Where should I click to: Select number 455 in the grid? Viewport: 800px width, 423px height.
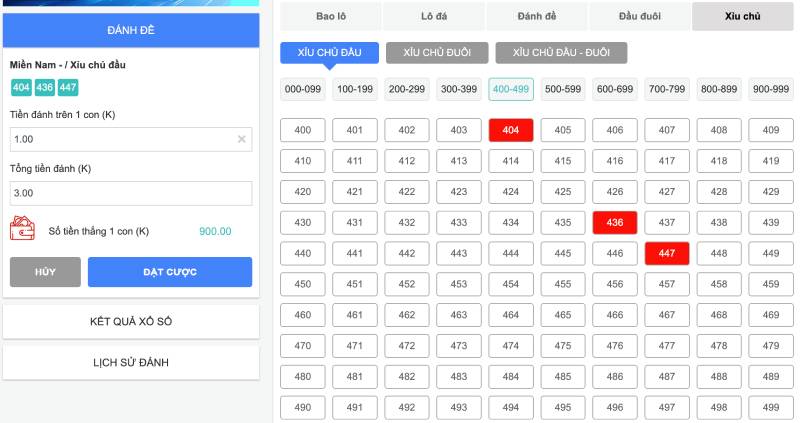[x=563, y=284]
